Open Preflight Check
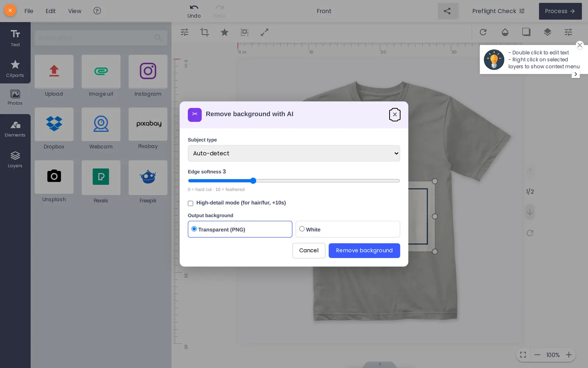Screen dimensions: 588x368 click(498, 11)
